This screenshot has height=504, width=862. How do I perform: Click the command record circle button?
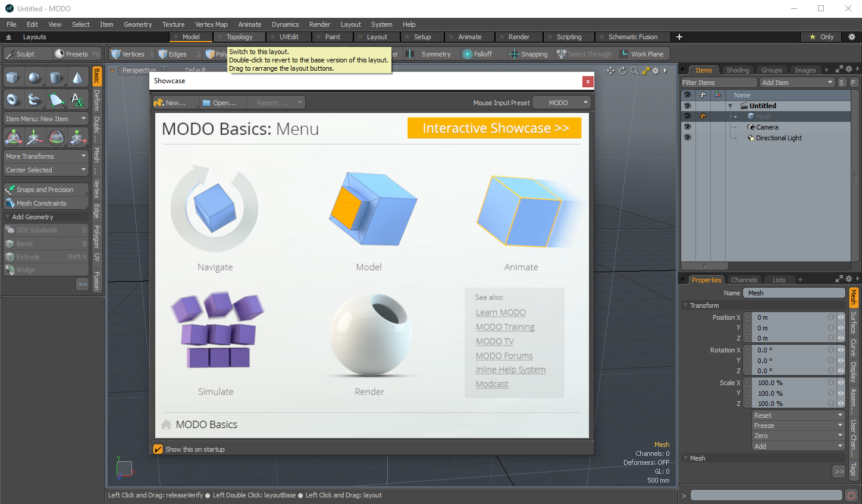(x=851, y=496)
